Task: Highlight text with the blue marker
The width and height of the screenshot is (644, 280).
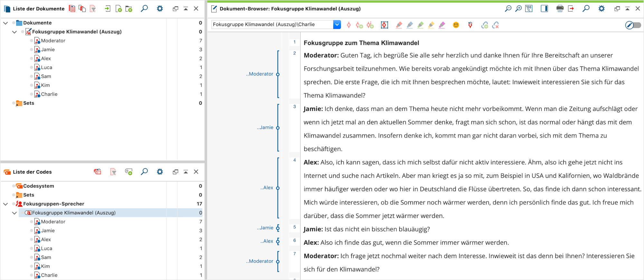Action: point(410,25)
